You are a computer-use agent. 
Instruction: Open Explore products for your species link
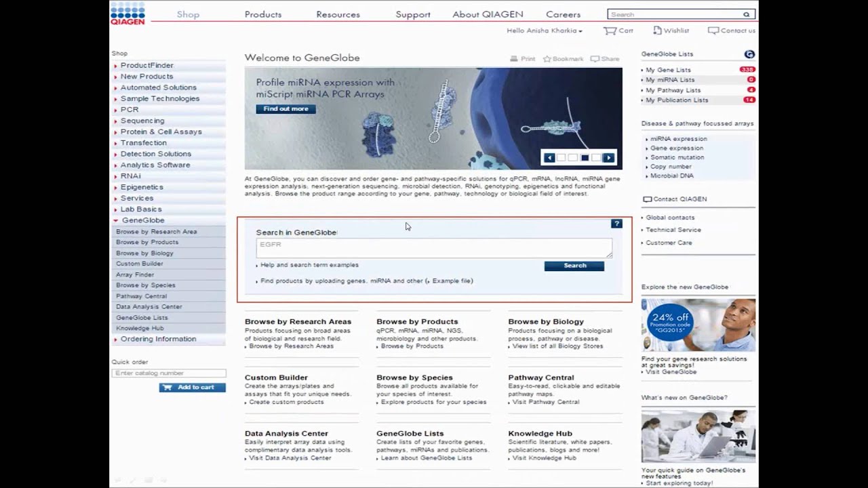(433, 402)
